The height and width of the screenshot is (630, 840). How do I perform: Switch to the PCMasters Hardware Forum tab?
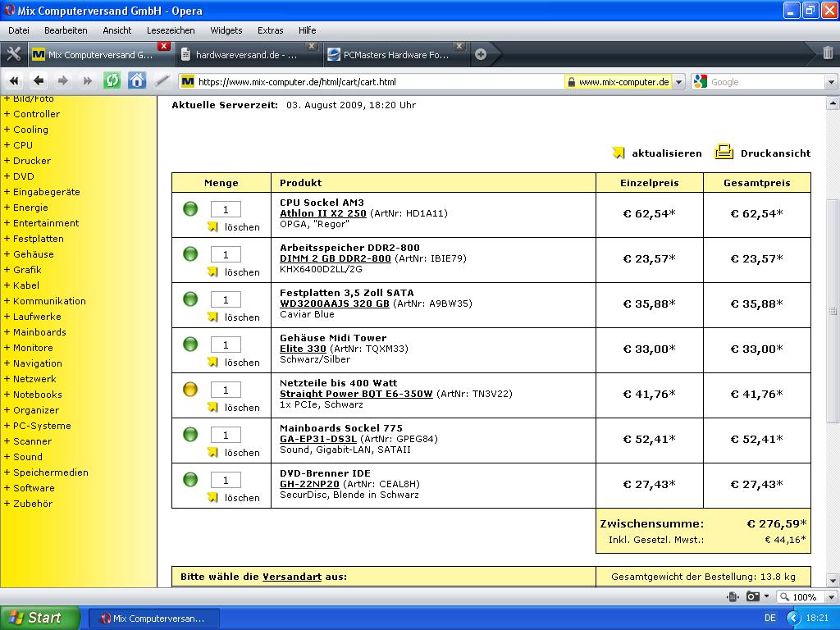pos(395,54)
